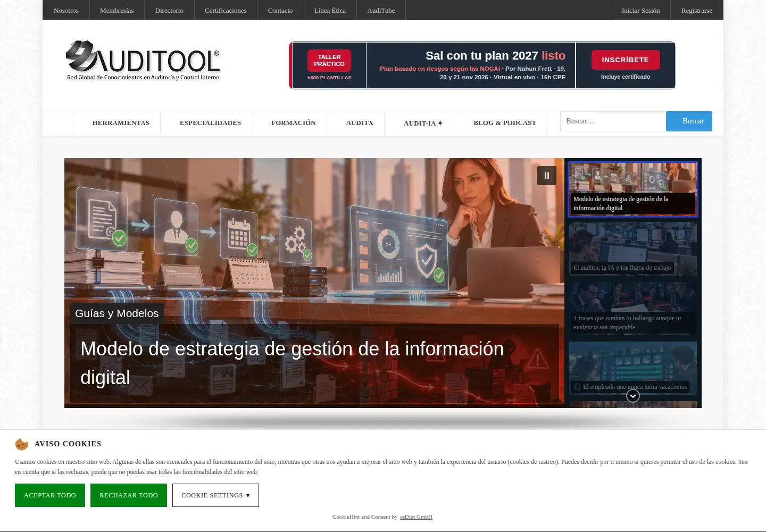
Task: Click the Taller Práctico red badge
Action: tap(329, 60)
